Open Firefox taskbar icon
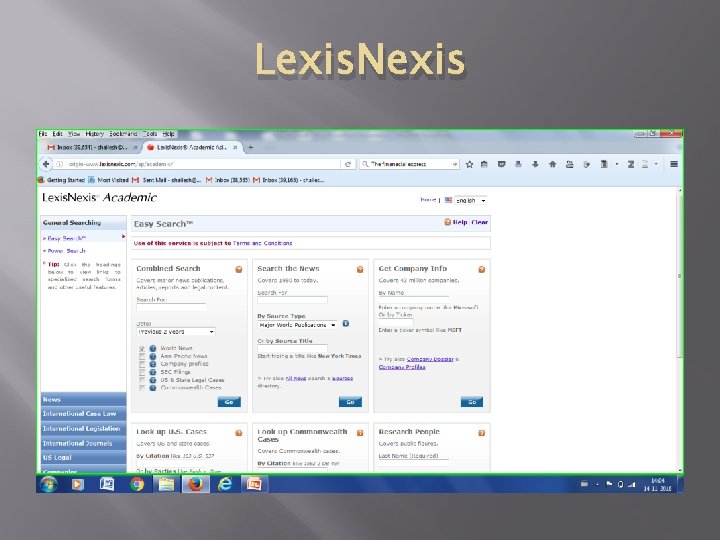This screenshot has width=720, height=540. point(196,484)
